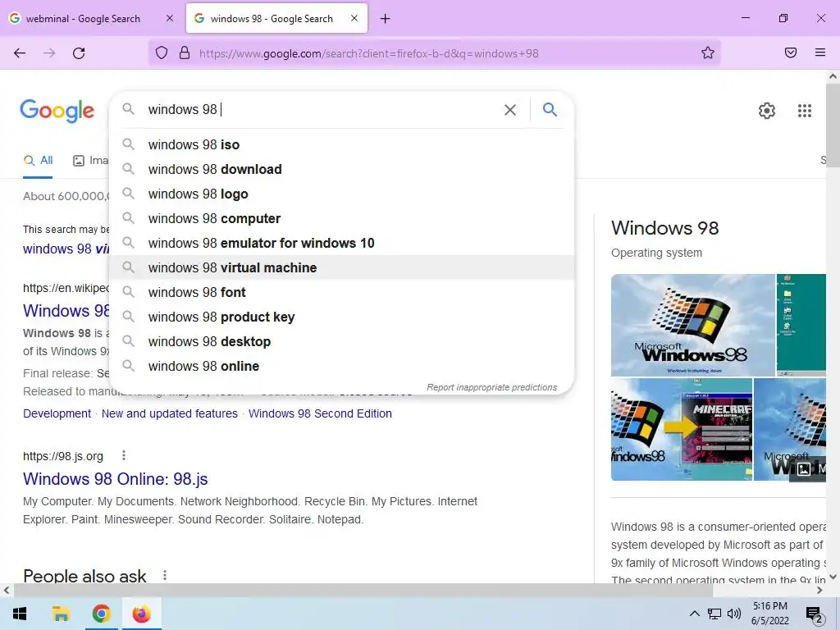Open the volume speaker tray icon
Image resolution: width=840 pixels, height=630 pixels.
click(734, 614)
